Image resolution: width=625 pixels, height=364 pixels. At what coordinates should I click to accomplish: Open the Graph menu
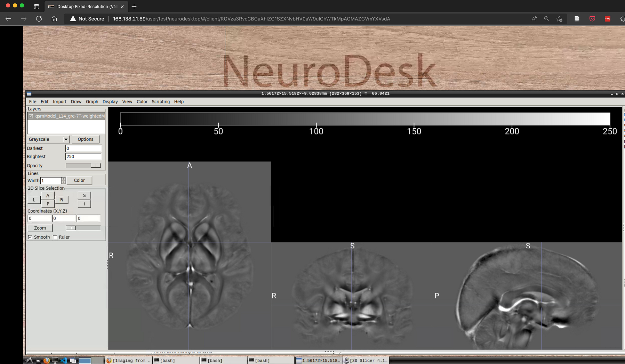pyautogui.click(x=92, y=101)
